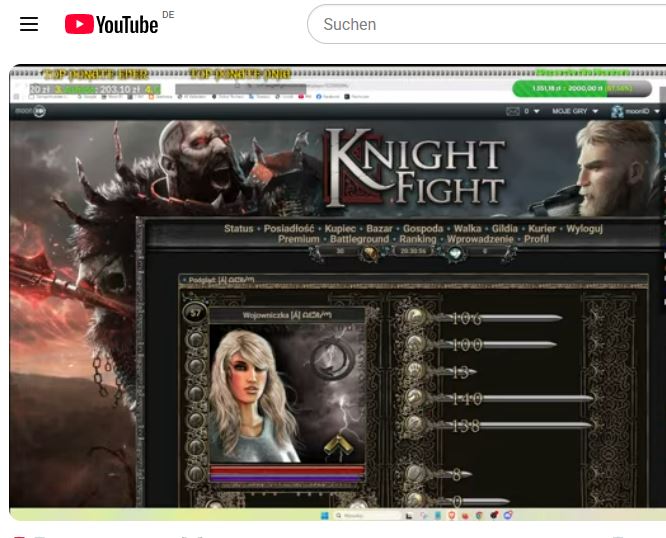This screenshot has width=666, height=538.
Task: Click the gold rank chevron on the portrait
Action: [x=336, y=445]
